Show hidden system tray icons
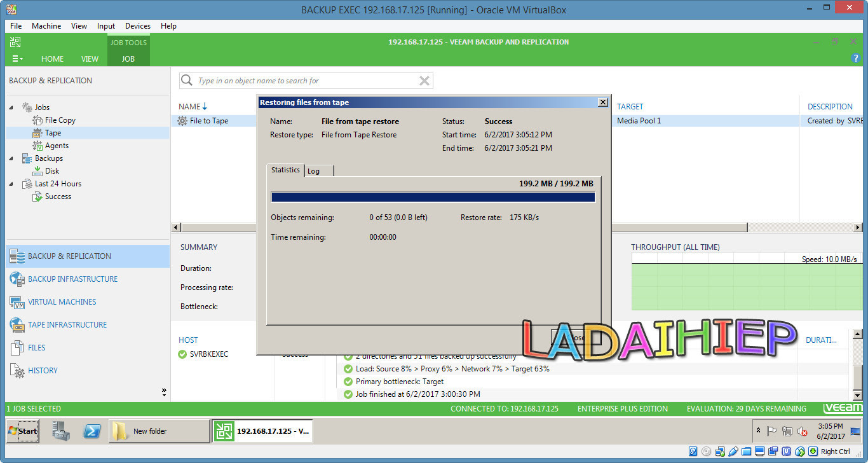Viewport: 868px width, 463px height. pyautogui.click(x=758, y=431)
